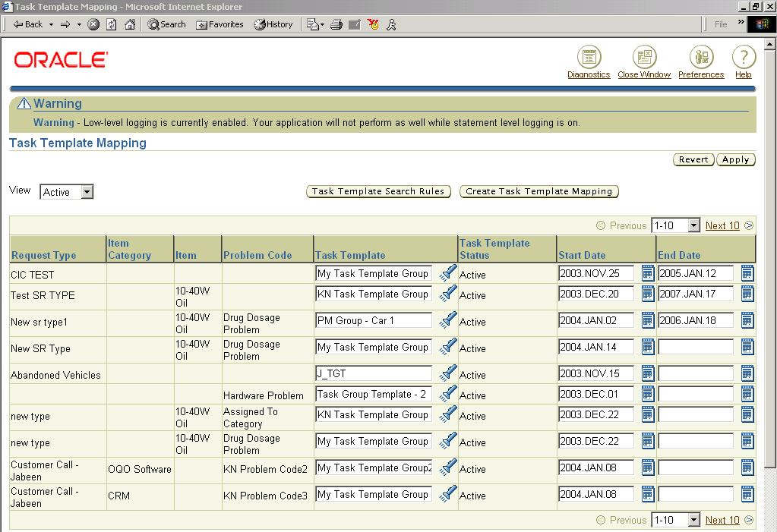The image size is (777, 532).
Task: Click the Apply button
Action: (x=736, y=159)
